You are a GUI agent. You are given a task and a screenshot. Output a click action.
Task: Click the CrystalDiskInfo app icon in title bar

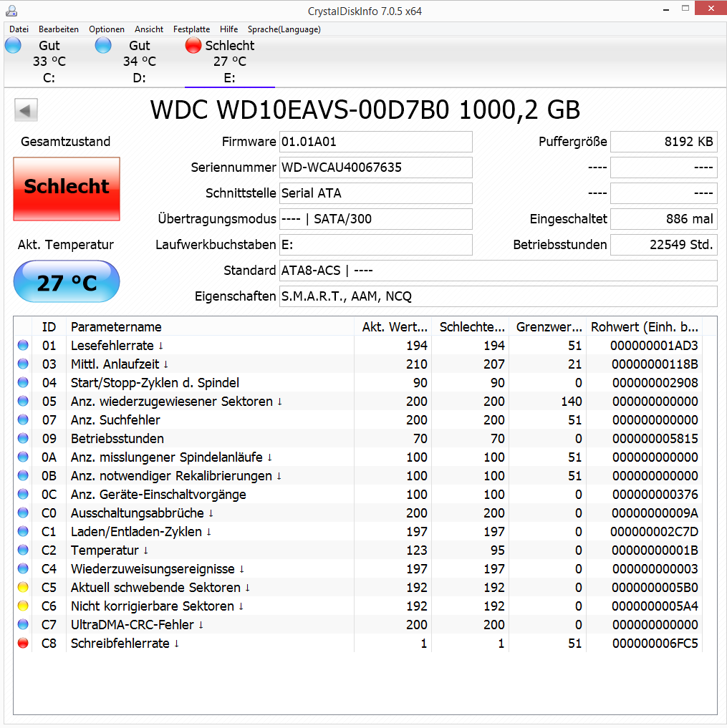tap(11, 11)
